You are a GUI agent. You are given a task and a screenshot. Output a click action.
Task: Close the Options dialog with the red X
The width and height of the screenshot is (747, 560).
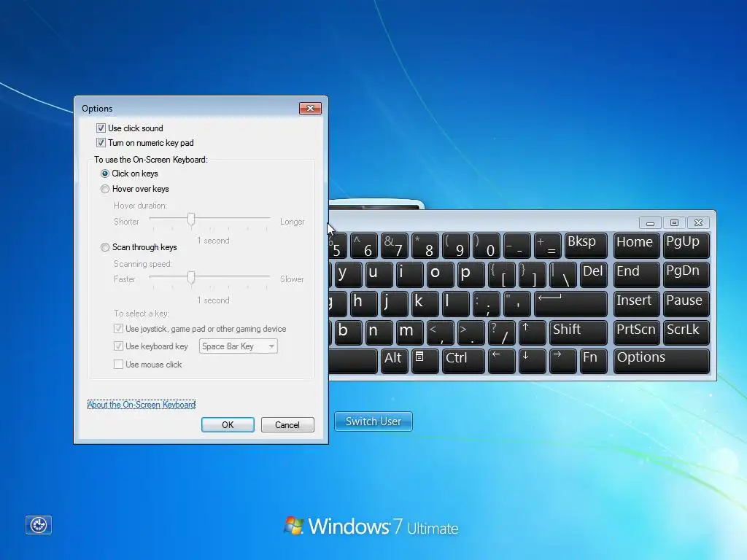[x=310, y=108]
